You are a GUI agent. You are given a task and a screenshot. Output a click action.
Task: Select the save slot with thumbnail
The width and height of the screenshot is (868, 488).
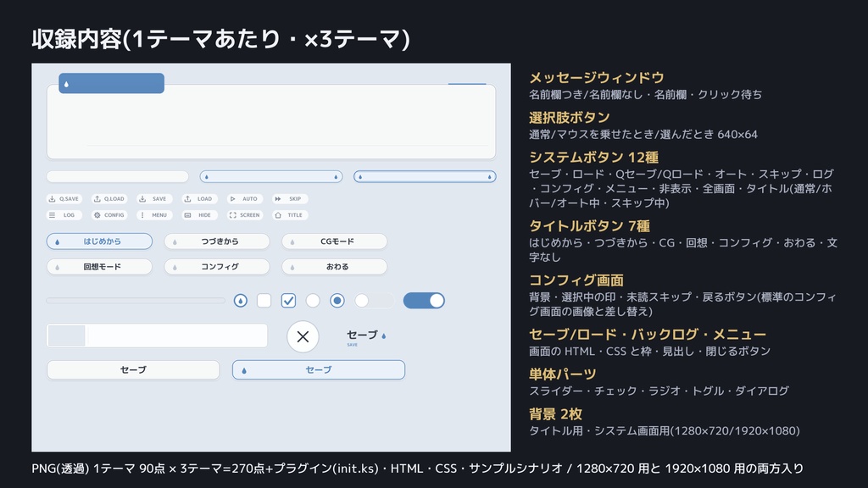pos(157,335)
